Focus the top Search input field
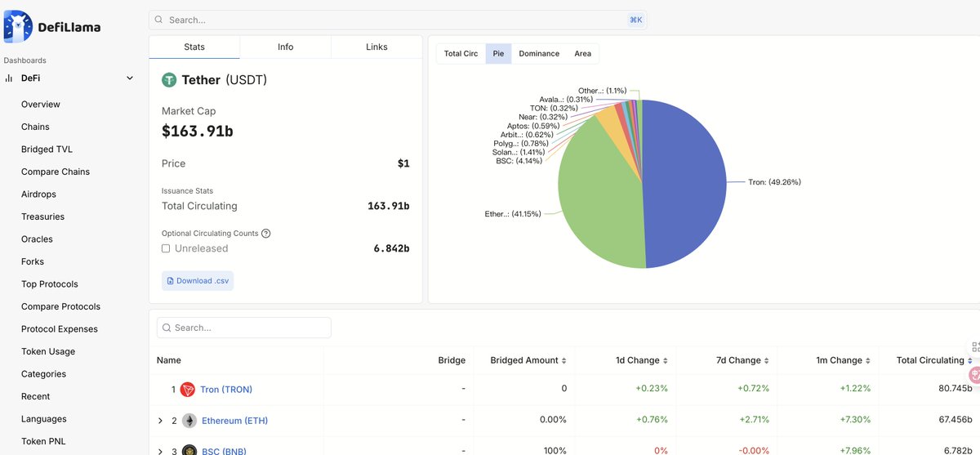This screenshot has height=455, width=980. click(398, 20)
